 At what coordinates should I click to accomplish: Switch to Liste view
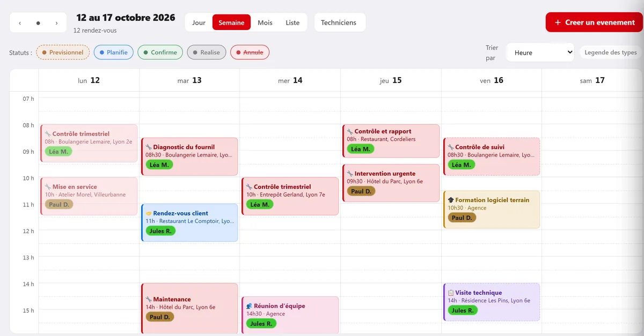[x=292, y=23]
